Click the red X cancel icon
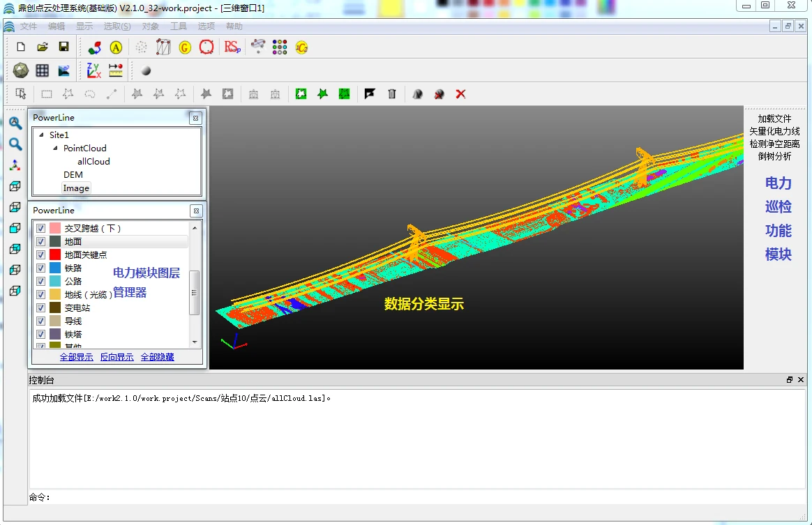 point(460,93)
